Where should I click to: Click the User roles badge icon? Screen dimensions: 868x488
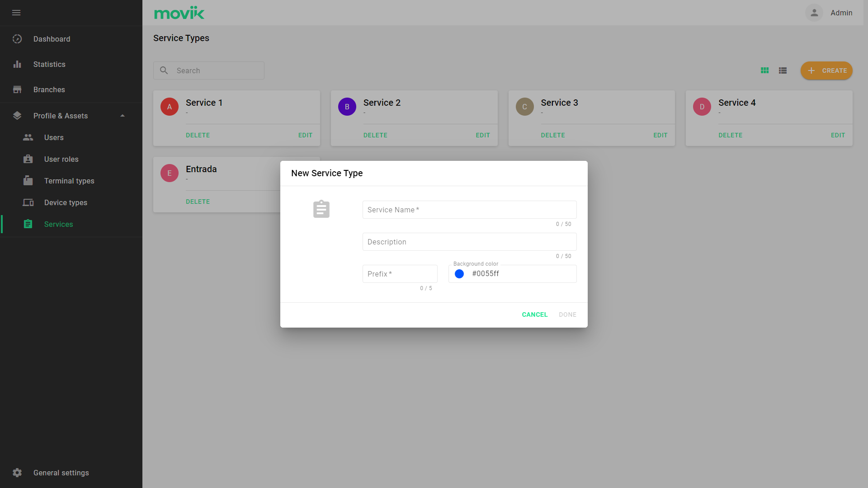click(x=28, y=159)
